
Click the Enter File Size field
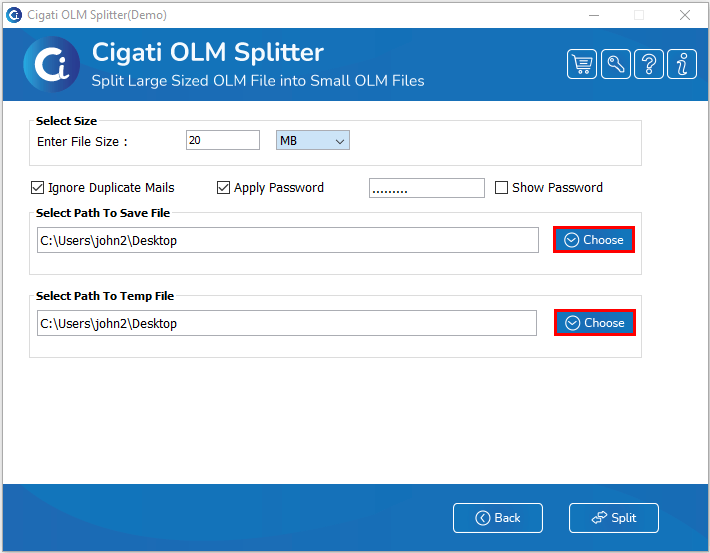pyautogui.click(x=223, y=140)
